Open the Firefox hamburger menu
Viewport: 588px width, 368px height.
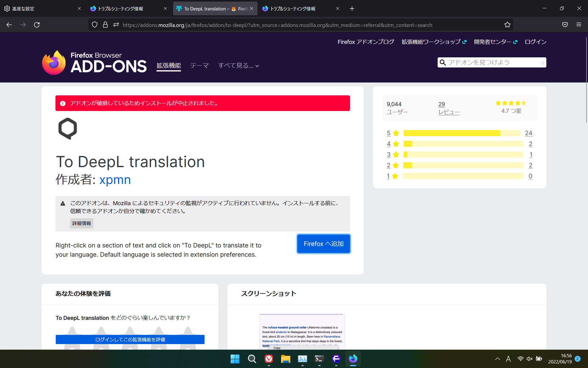(x=579, y=25)
